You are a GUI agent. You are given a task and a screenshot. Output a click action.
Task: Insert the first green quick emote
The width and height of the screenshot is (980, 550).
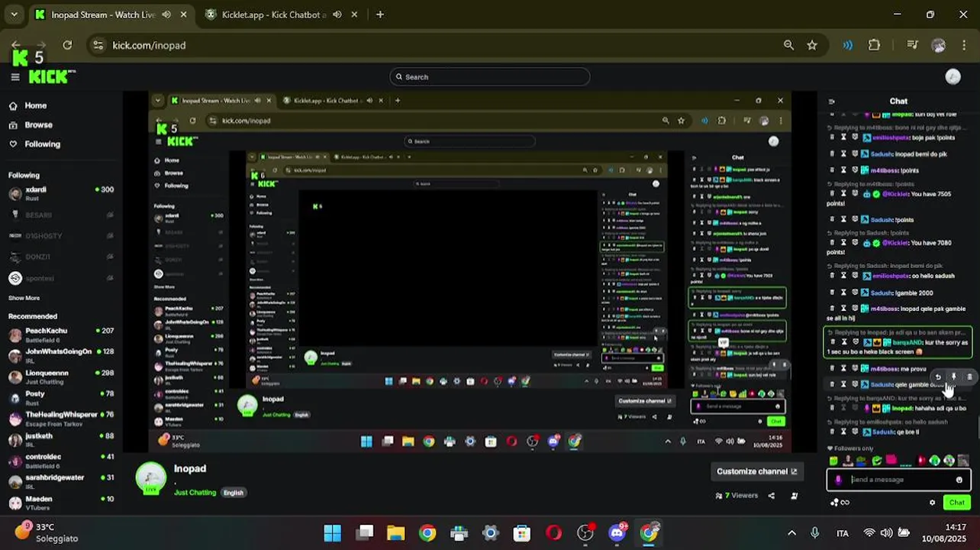point(833,461)
